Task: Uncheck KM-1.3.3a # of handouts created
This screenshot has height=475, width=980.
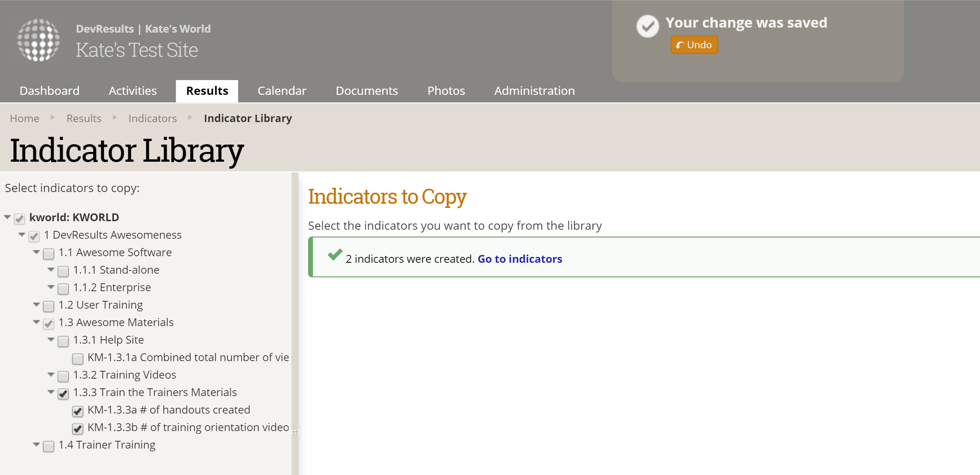Action: pos(78,411)
